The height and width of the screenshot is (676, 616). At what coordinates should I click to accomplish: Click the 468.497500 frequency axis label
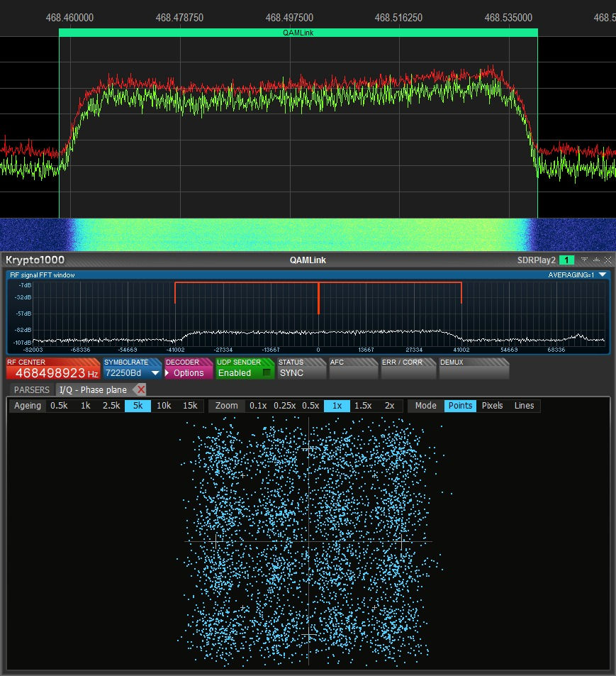pyautogui.click(x=289, y=18)
